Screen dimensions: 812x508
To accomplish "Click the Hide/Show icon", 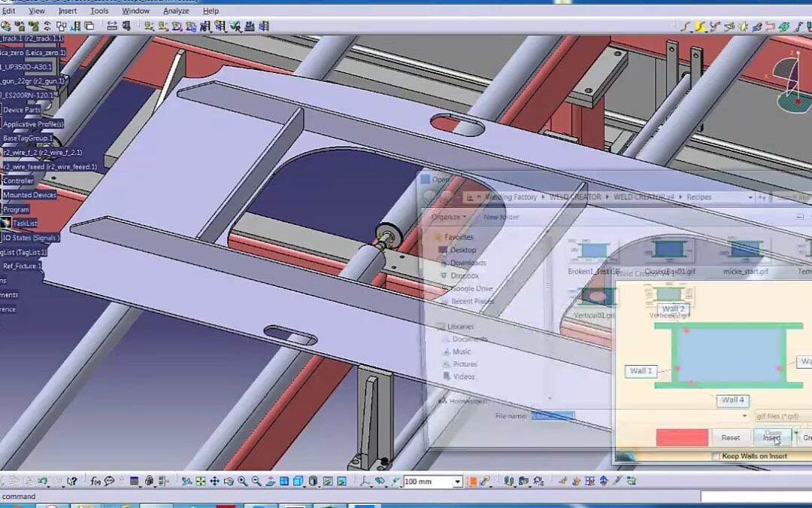I will pyautogui.click(x=327, y=482).
